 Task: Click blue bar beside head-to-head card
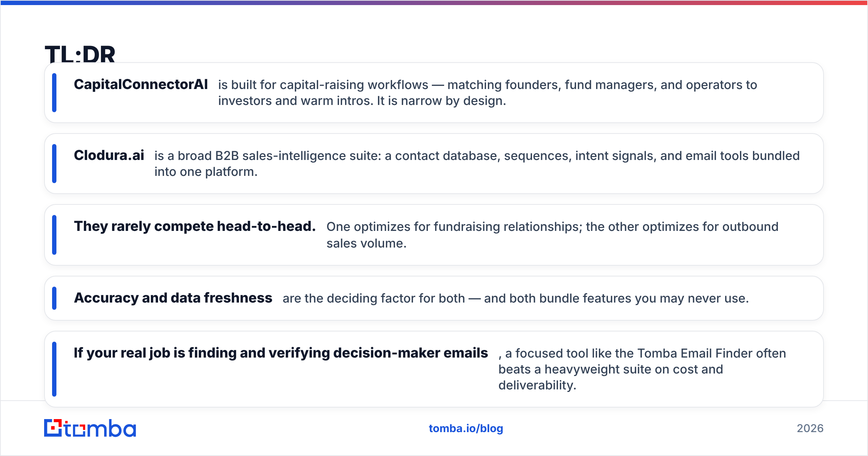tap(54, 235)
